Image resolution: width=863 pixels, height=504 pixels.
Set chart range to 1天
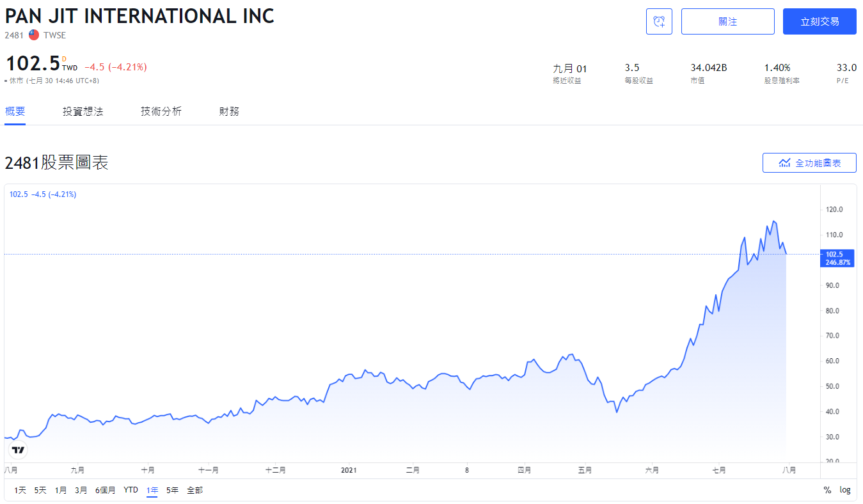pos(20,490)
